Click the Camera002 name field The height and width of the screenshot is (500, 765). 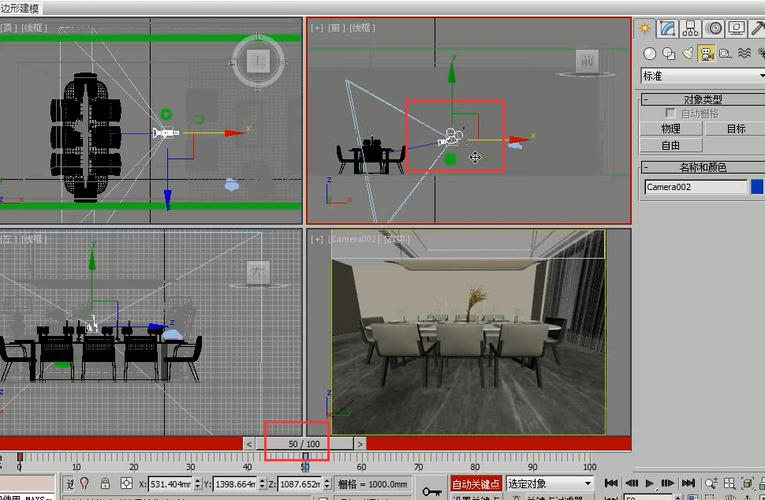coord(695,187)
